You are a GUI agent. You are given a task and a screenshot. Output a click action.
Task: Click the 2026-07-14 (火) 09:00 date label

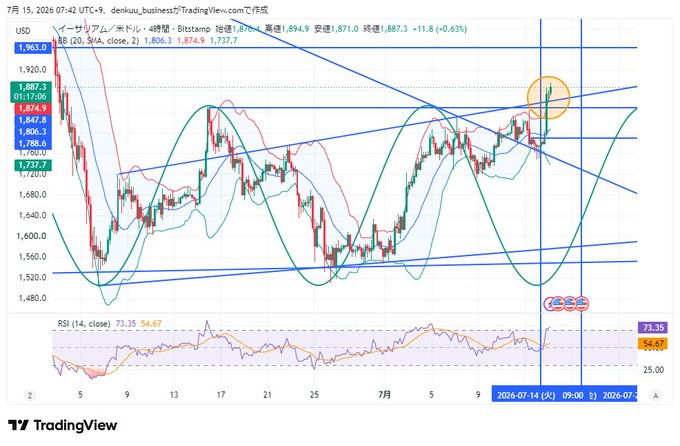(540, 395)
